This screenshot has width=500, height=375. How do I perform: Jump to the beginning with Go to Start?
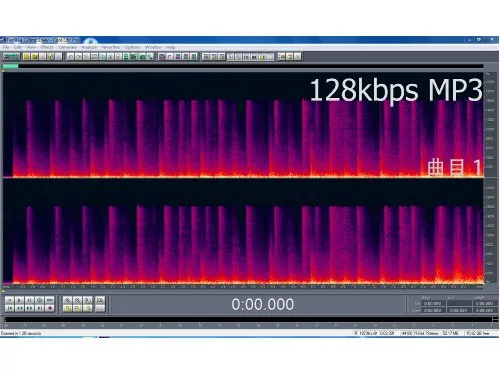coord(10,308)
